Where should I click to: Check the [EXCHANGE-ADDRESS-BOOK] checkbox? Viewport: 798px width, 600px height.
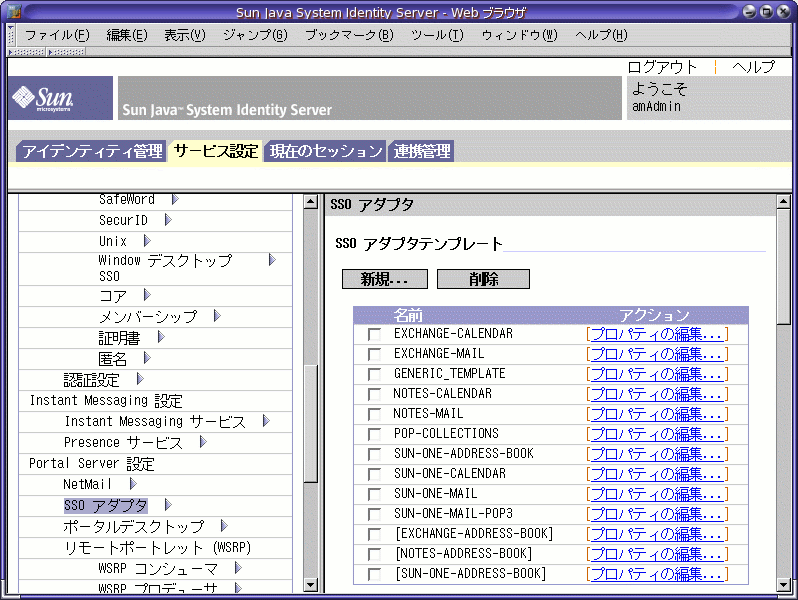pos(374,534)
